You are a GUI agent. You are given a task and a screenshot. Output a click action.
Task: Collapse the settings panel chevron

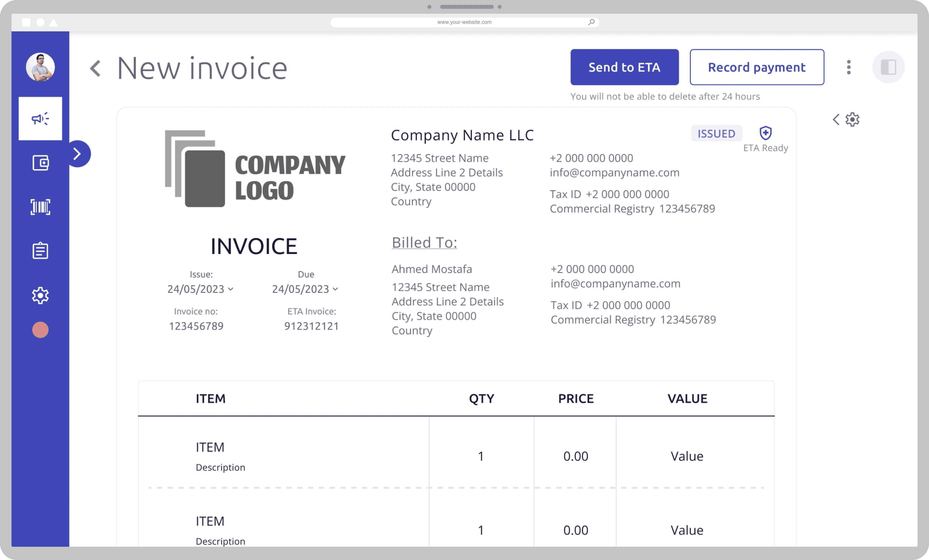tap(836, 119)
